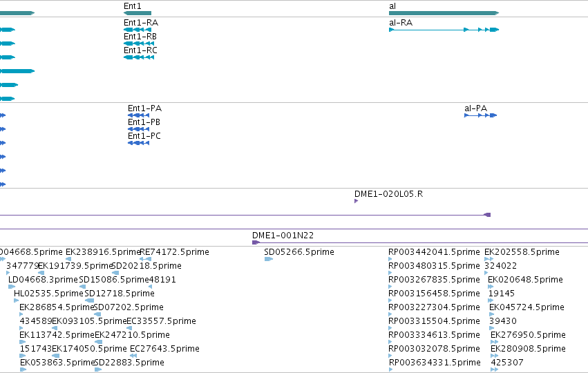Click EST label SD20218.5prime
588x373 pixels.
pos(146,266)
